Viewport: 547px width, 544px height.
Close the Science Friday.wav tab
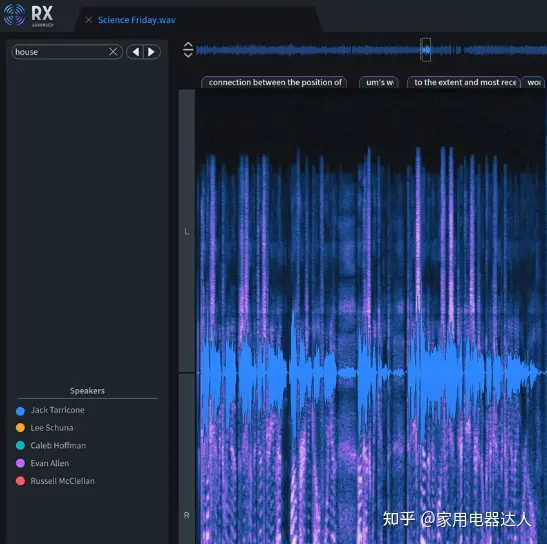coord(89,20)
